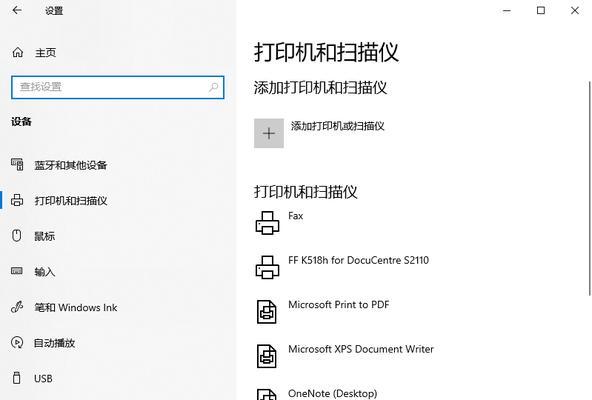This screenshot has width=592, height=400.
Task: Click the plus button to add printer
Action: coord(269,133)
